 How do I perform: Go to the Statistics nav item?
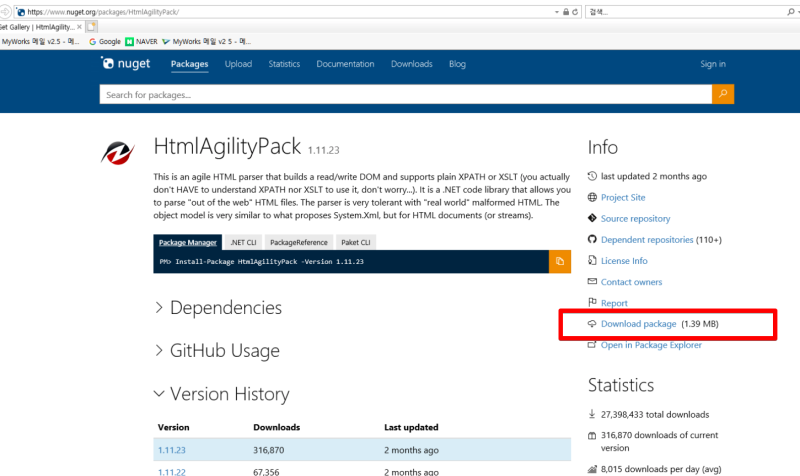284,64
